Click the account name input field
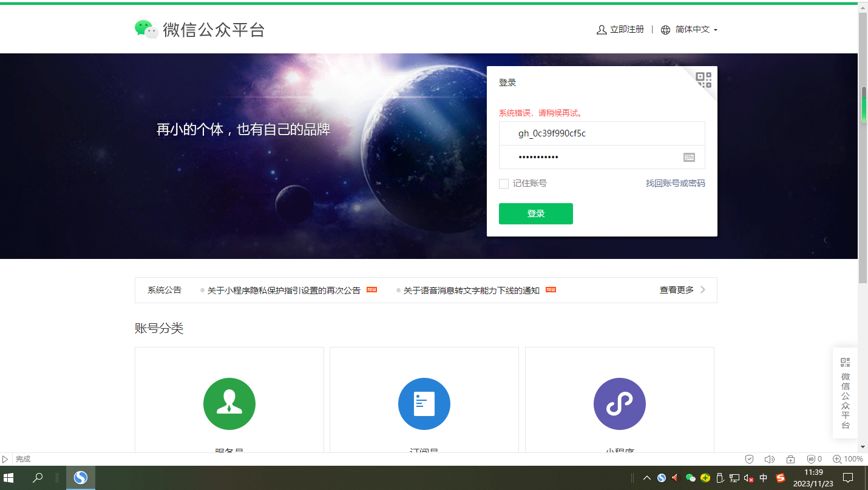This screenshot has height=490, width=868. click(602, 133)
